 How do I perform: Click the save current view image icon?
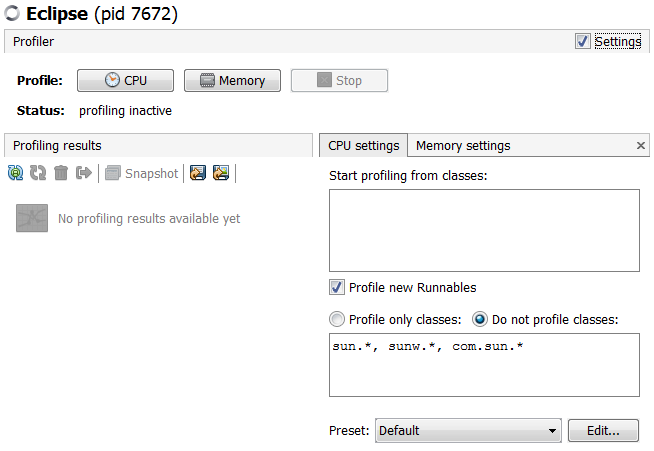coord(221,173)
